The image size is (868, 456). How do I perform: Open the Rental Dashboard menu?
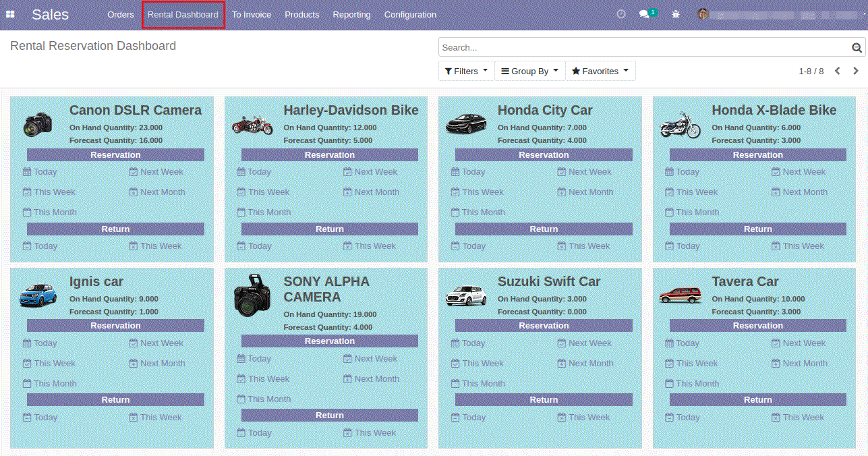183,14
